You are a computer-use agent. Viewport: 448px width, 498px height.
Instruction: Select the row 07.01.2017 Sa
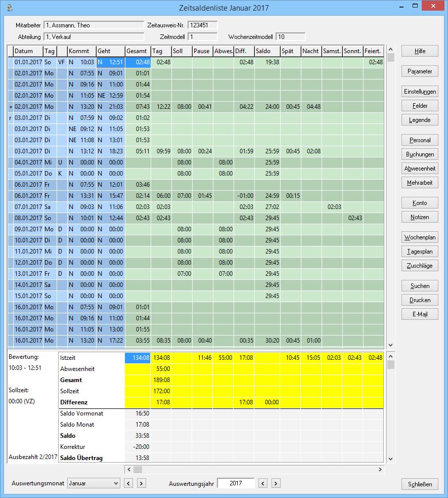[196, 207]
